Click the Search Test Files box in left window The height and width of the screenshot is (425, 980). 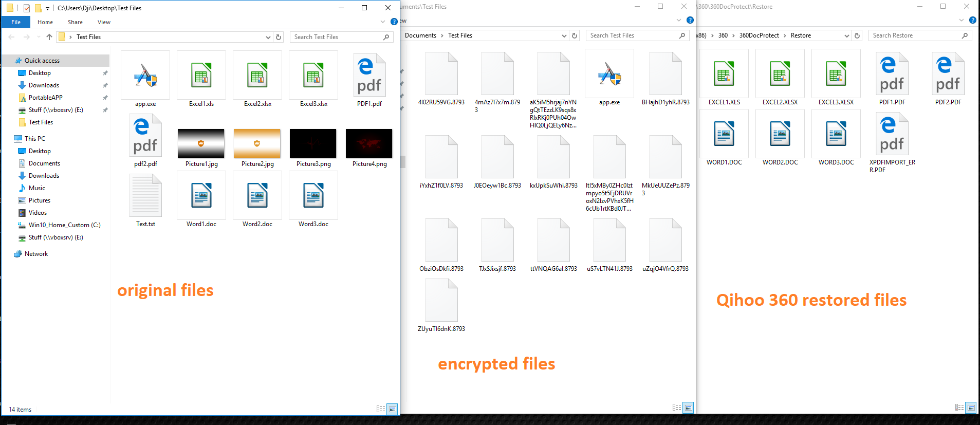(341, 37)
